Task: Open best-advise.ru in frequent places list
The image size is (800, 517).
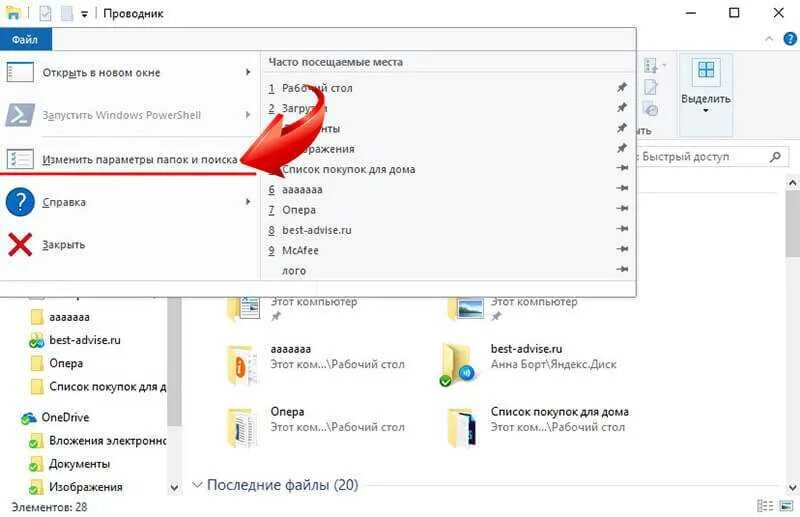Action: point(316,230)
